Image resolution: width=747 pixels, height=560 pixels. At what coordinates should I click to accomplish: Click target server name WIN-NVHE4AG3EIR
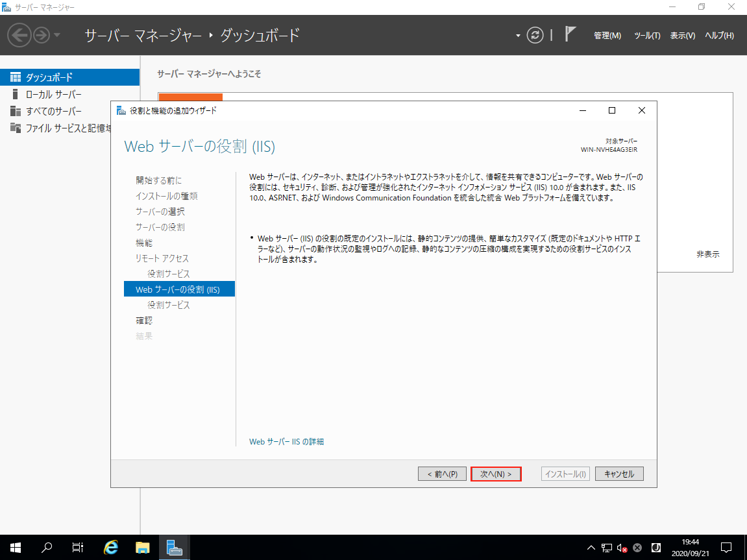(x=609, y=149)
